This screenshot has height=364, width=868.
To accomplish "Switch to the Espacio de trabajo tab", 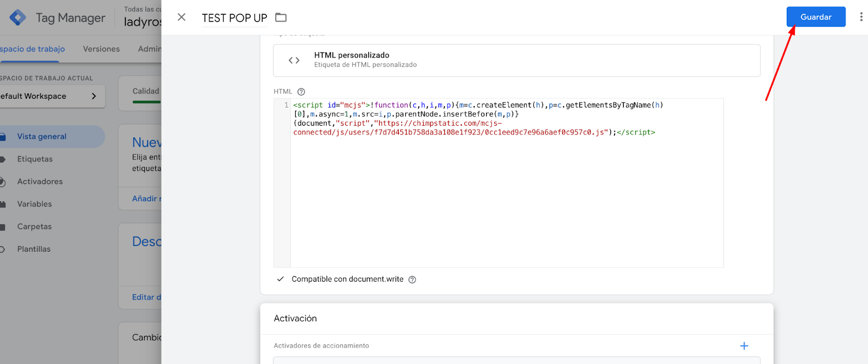I will click(x=33, y=49).
